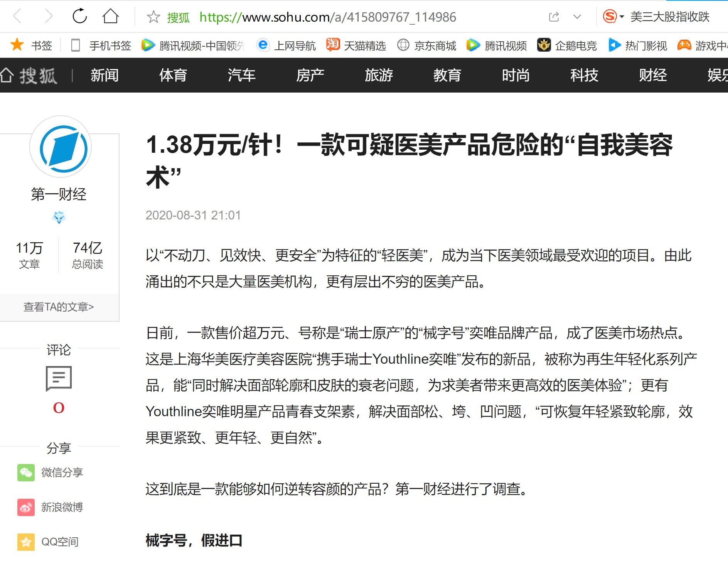Open 京东商城 bookmark

point(426,46)
